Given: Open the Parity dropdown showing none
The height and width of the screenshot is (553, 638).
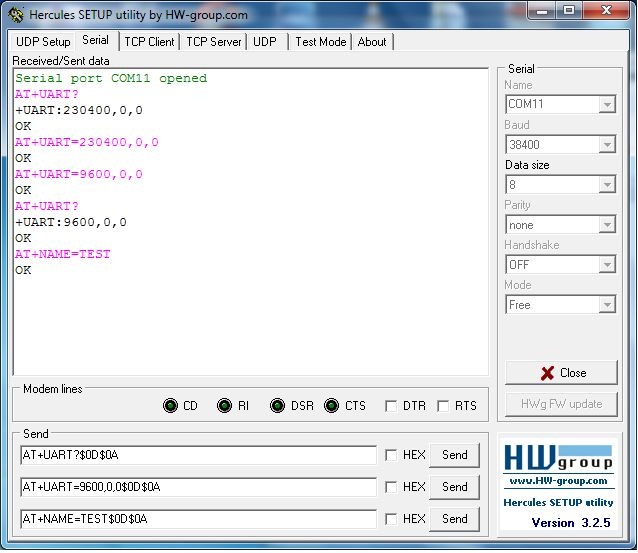Looking at the screenshot, I should (607, 225).
